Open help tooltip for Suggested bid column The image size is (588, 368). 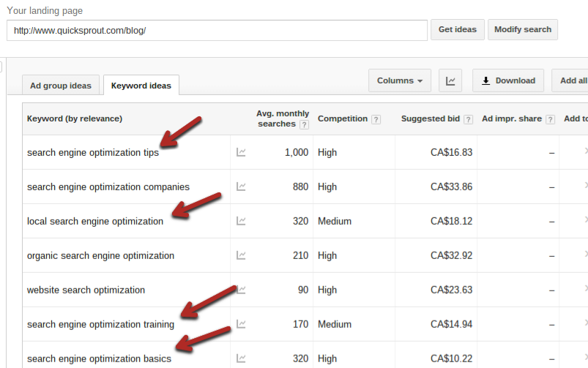(x=468, y=119)
